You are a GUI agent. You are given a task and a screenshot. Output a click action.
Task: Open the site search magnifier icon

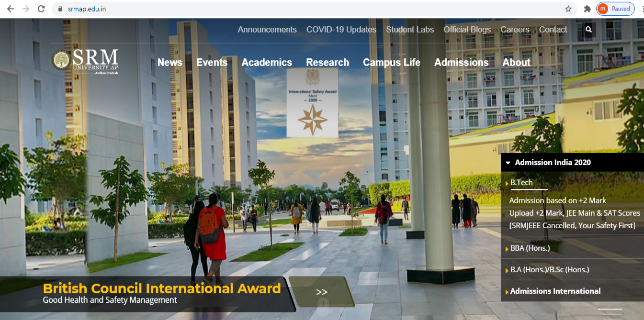click(588, 29)
